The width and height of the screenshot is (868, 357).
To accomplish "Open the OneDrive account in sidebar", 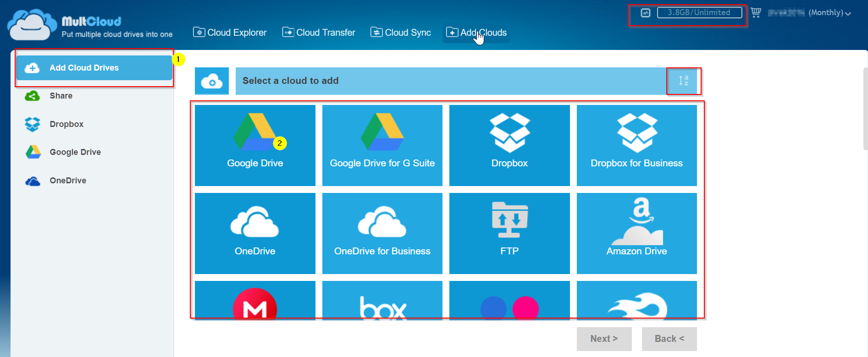I will coord(68,181).
